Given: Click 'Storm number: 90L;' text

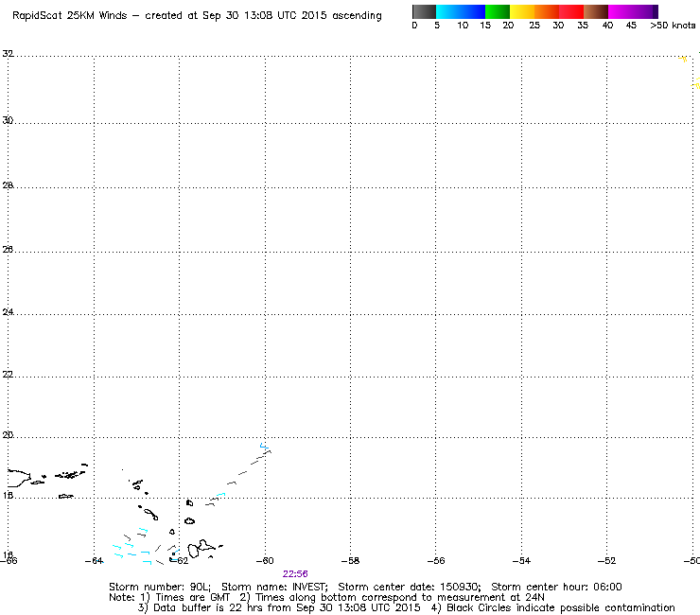Looking at the screenshot, I should click(x=160, y=587).
